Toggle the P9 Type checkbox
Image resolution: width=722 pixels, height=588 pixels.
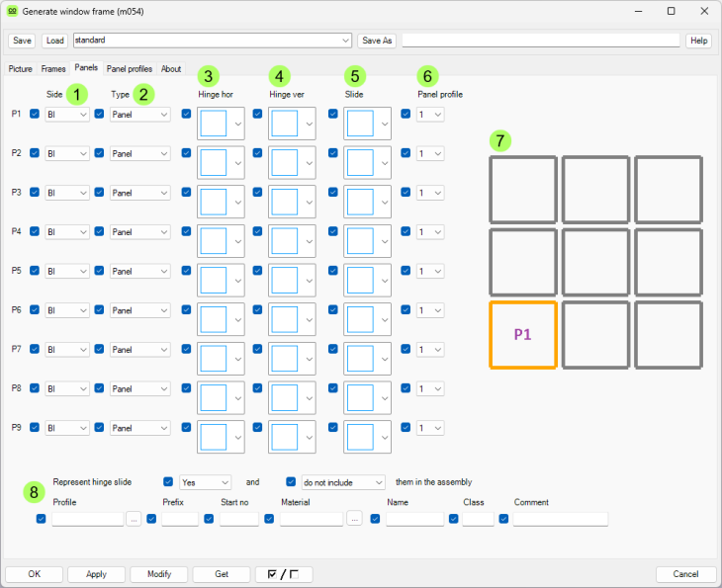99,427
